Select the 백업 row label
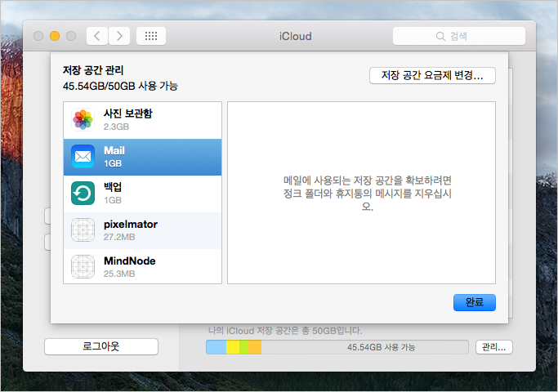Image resolution: width=558 pixels, height=392 pixels. pos(113,187)
